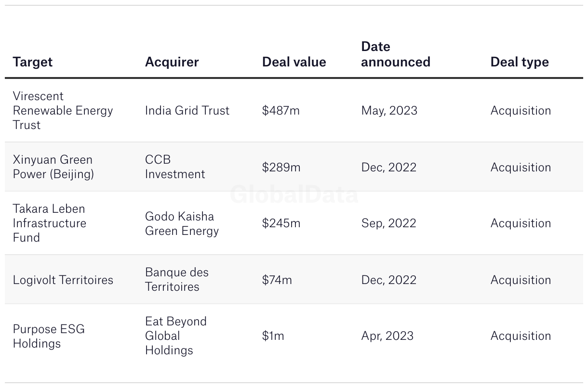Click the Deal value column header
Viewport: 588px width, 388px height.
[294, 62]
